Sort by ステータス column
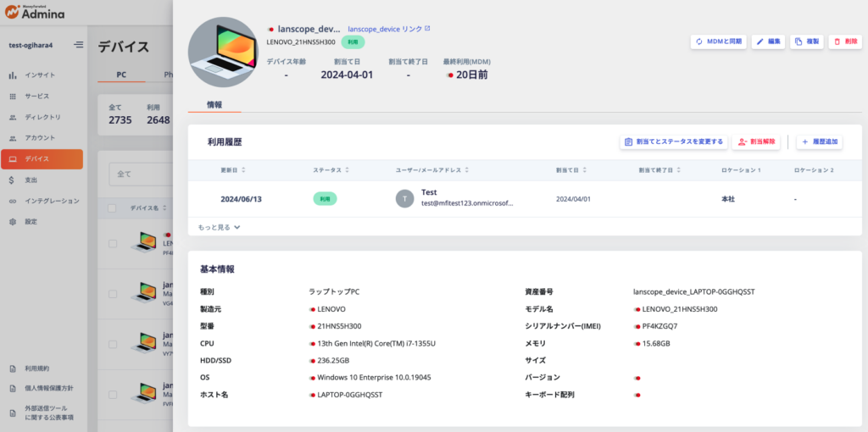Screen dimensions: 868x432 click(x=331, y=170)
